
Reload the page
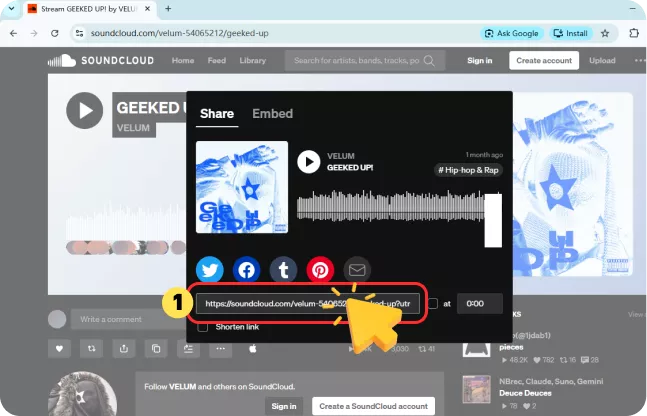[x=54, y=33]
